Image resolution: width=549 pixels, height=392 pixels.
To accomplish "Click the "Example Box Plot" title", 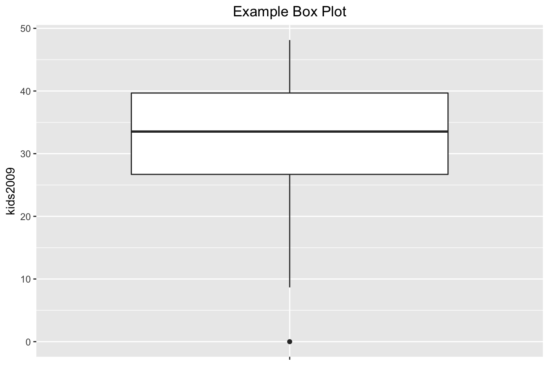I will pos(290,12).
